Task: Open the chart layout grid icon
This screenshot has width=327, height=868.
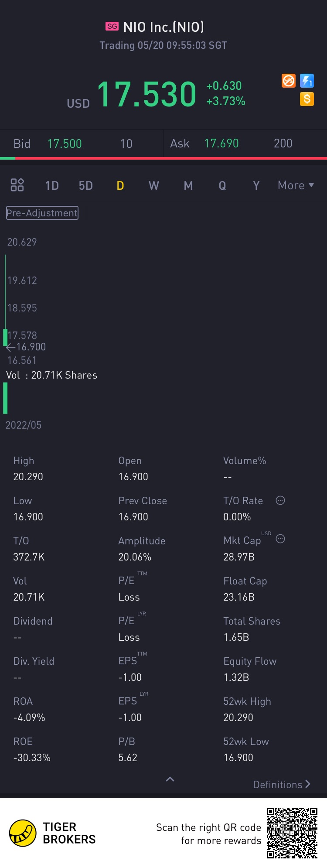Action: point(17,185)
